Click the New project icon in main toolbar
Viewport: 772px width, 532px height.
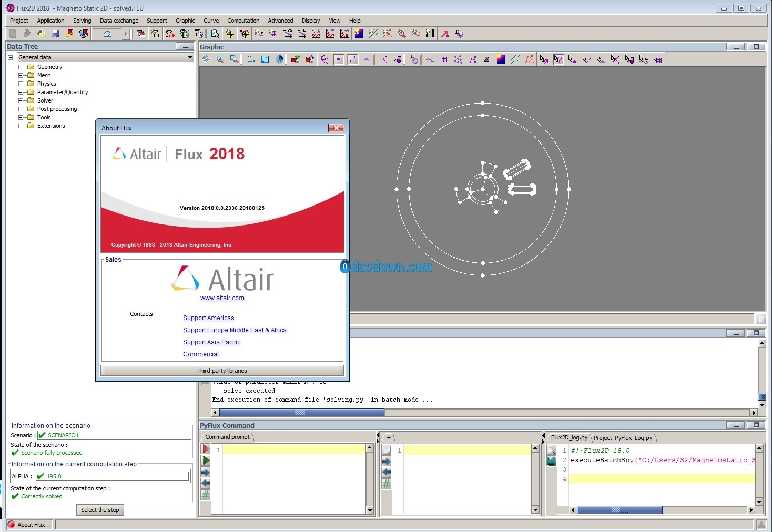pos(13,34)
